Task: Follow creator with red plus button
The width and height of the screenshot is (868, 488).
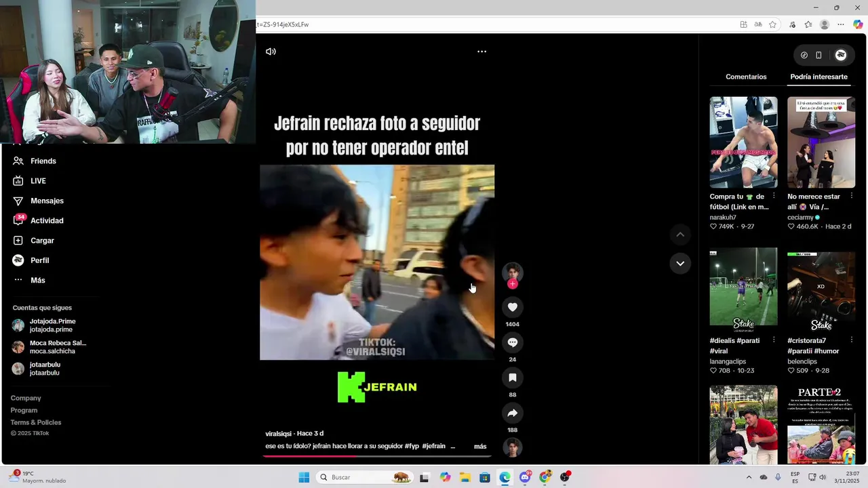Action: 513,284
